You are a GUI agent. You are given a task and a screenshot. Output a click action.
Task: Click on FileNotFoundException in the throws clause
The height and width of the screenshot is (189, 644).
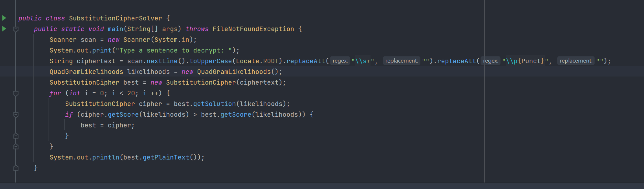coord(253,29)
